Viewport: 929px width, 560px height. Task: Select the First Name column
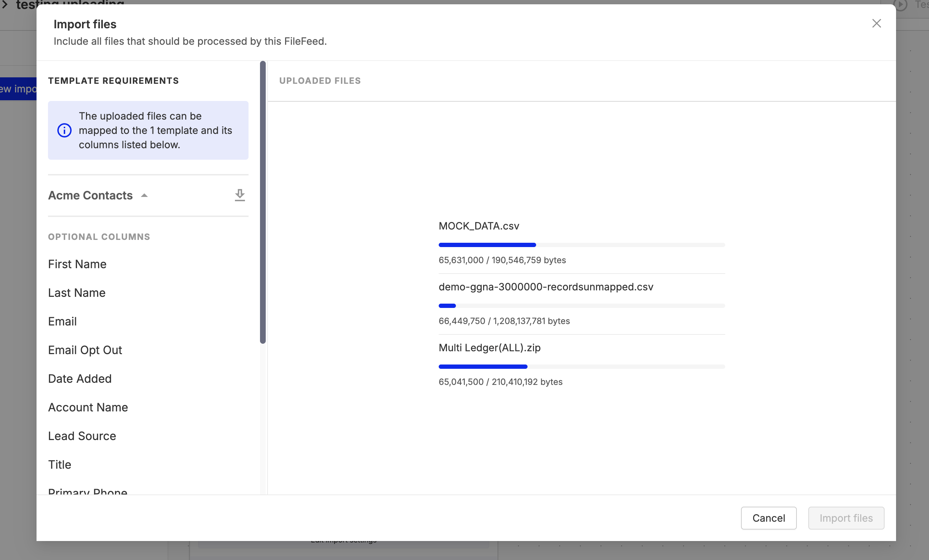pyautogui.click(x=77, y=264)
